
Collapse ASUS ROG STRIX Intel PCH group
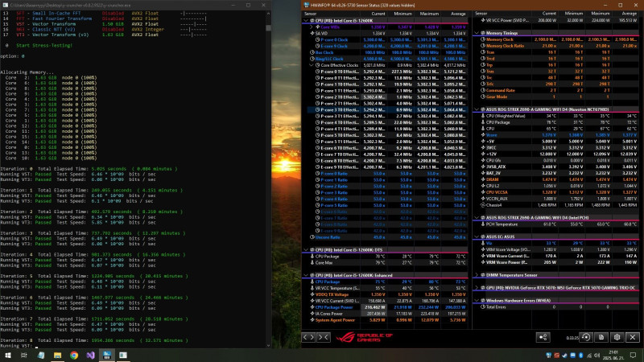point(477,217)
